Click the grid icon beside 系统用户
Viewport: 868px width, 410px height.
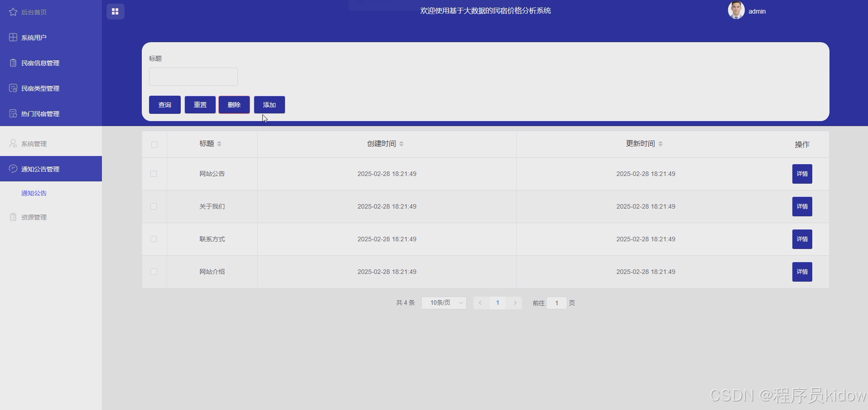pos(13,37)
